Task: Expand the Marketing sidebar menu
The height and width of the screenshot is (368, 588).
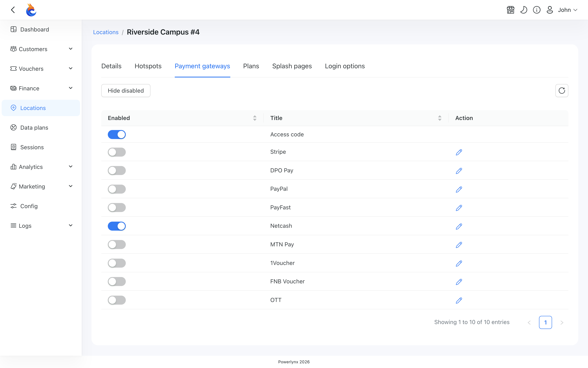Action: tap(41, 186)
